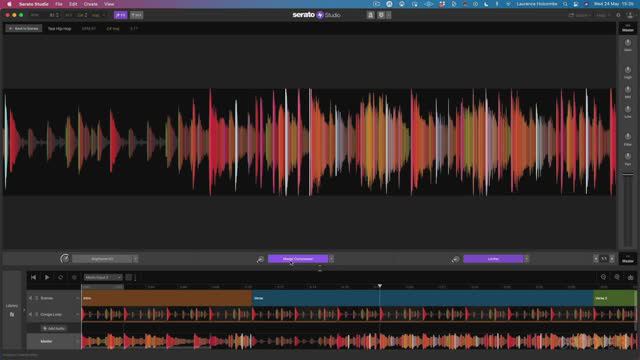The height and width of the screenshot is (360, 640).
Task: Click the Add Audio button
Action: click(x=54, y=328)
